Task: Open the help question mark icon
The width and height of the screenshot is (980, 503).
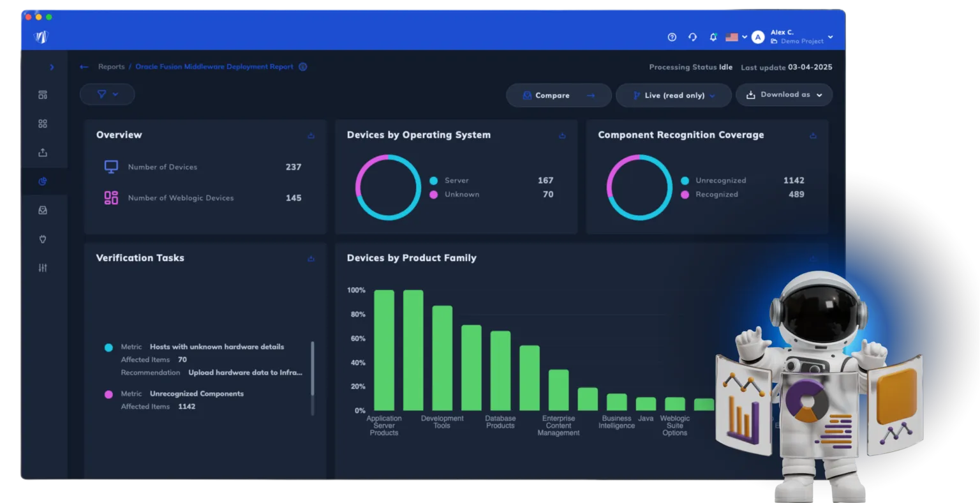Action: (672, 37)
